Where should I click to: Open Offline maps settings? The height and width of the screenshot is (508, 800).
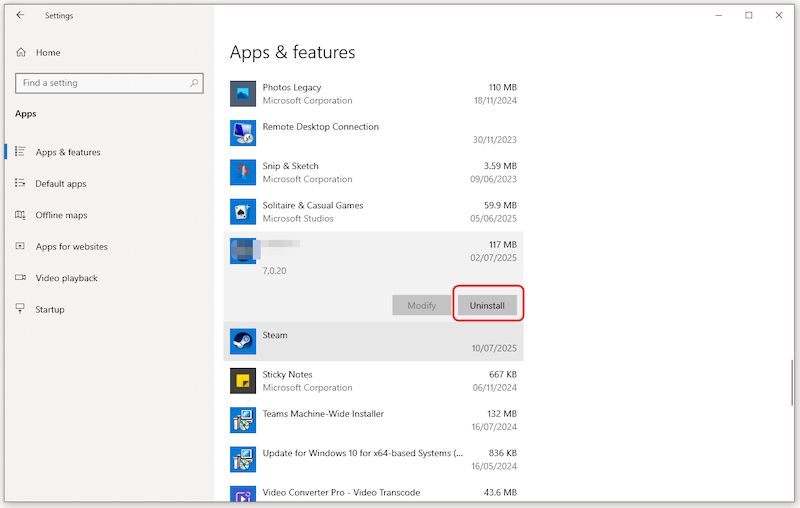61,215
